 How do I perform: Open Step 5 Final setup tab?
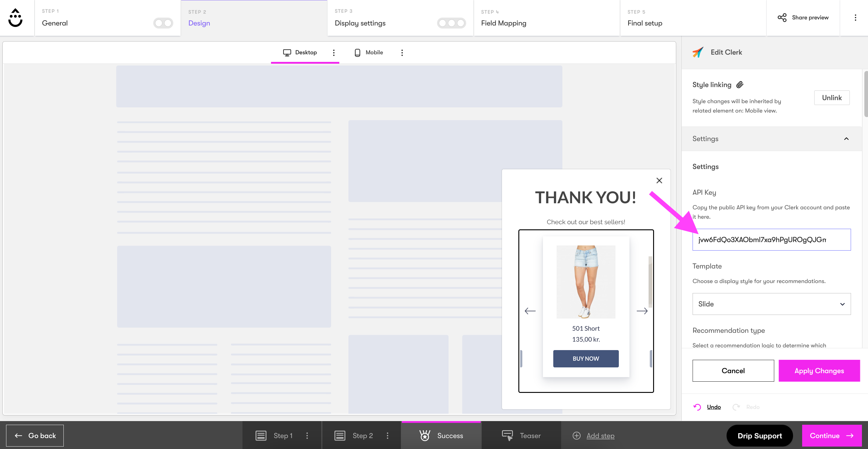[693, 18]
